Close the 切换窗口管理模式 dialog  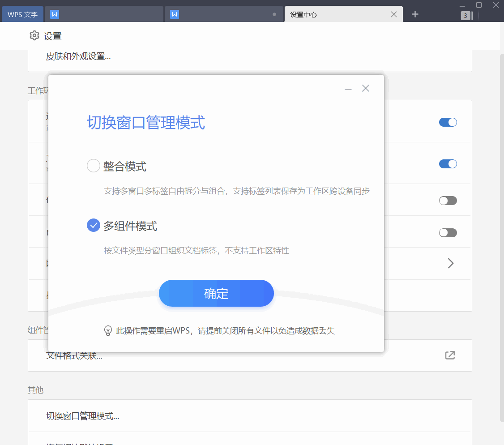tap(365, 89)
